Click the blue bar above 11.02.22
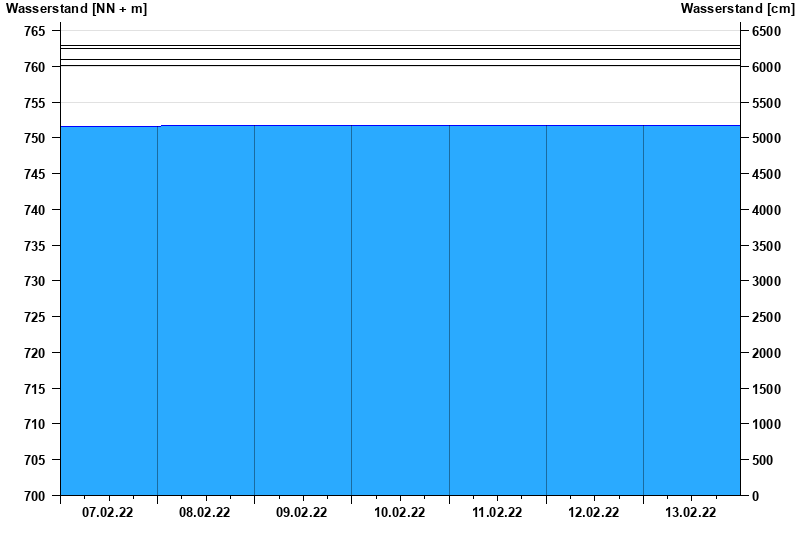 click(x=497, y=310)
